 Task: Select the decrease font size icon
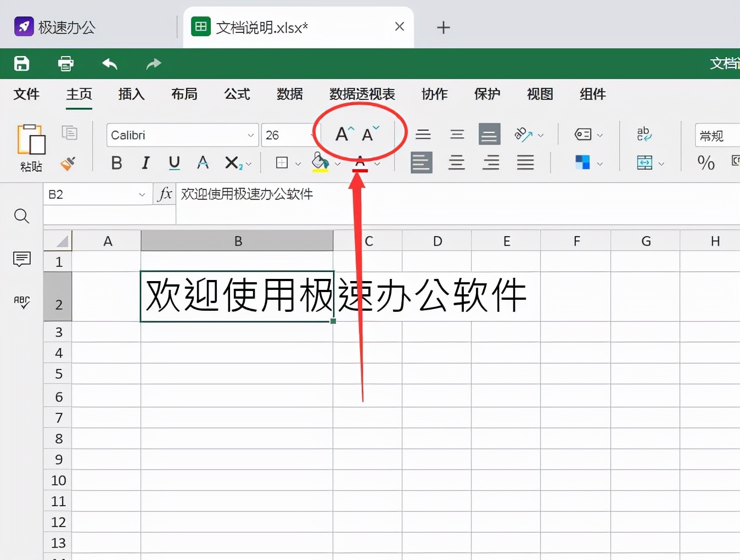pyautogui.click(x=368, y=133)
